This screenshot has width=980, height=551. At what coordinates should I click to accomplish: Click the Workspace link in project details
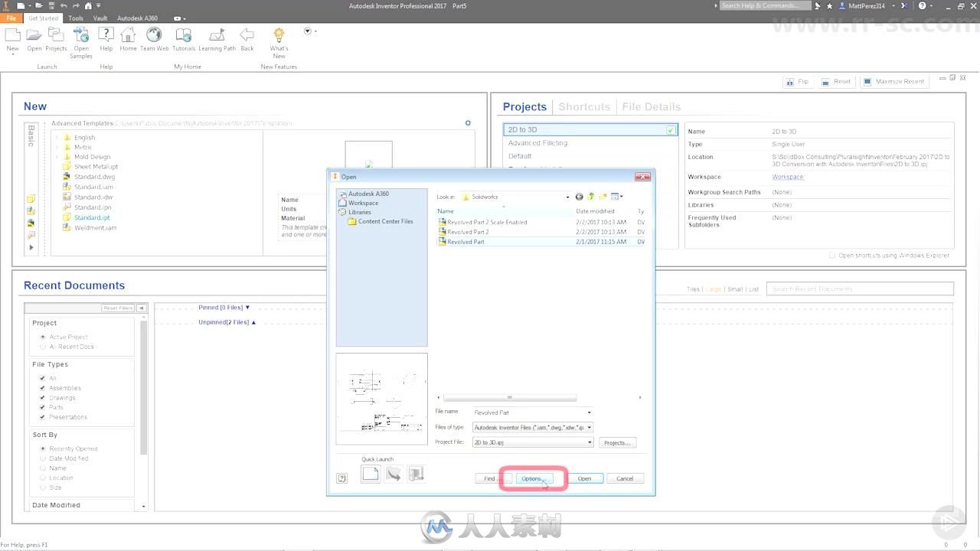pos(788,177)
